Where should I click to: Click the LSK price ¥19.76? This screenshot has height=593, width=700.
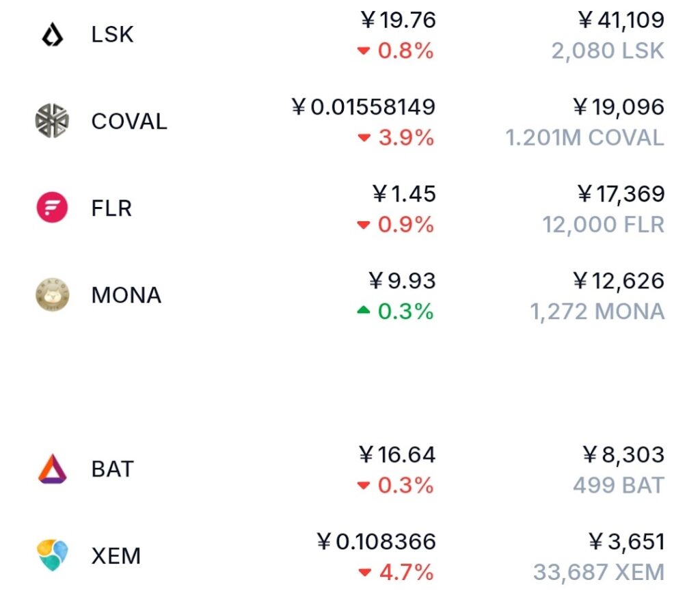398,20
